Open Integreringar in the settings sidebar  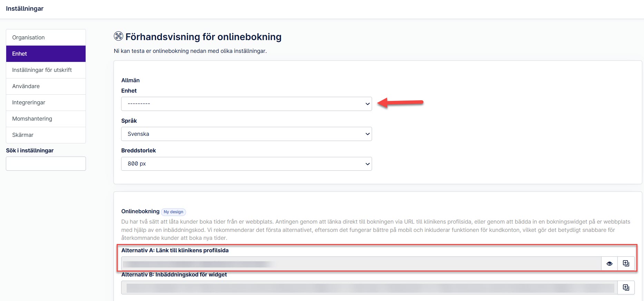pyautogui.click(x=46, y=102)
